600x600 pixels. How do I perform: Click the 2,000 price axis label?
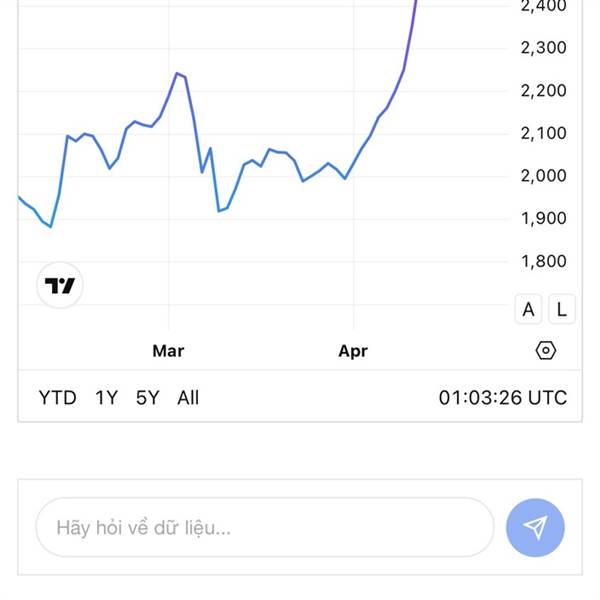[x=543, y=176]
